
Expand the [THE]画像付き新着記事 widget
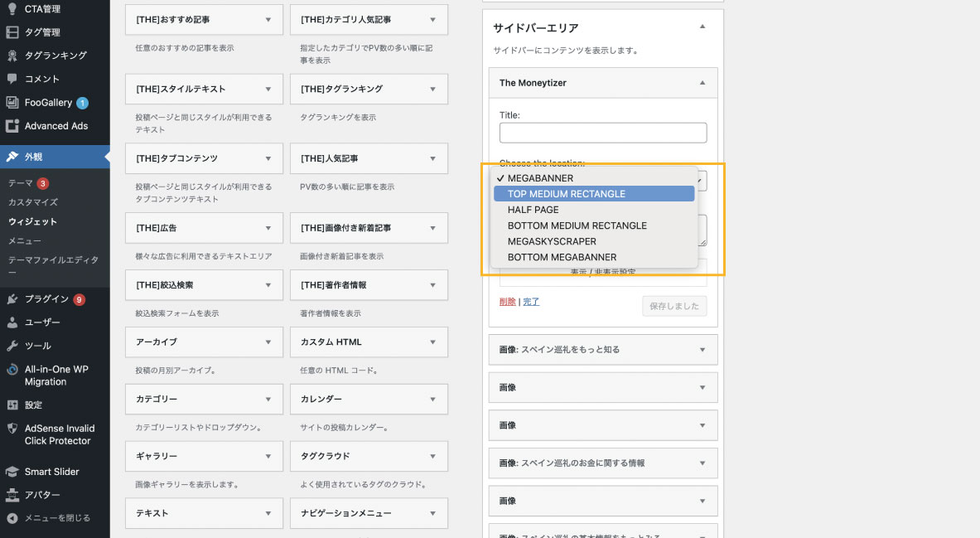[x=432, y=228]
